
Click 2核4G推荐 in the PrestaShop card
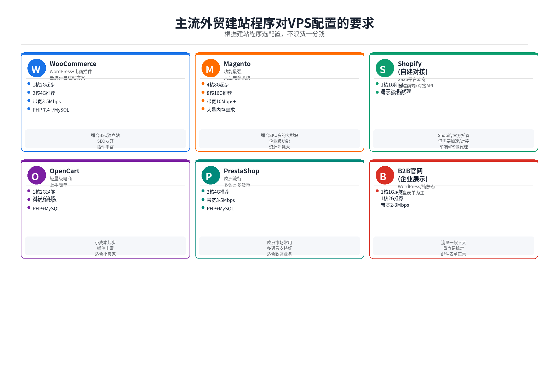[x=218, y=192]
